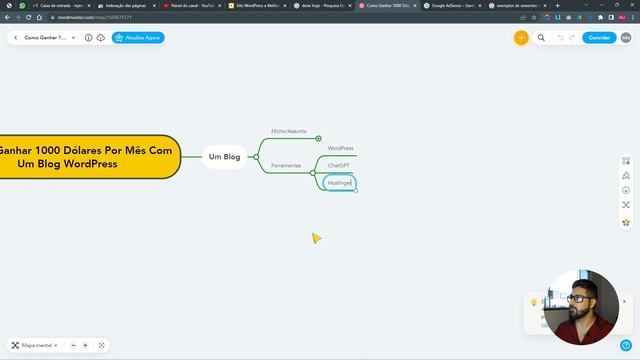Screen dimensions: 640x360
Task: Open the colorful flower sidebar icon
Action: (626, 222)
